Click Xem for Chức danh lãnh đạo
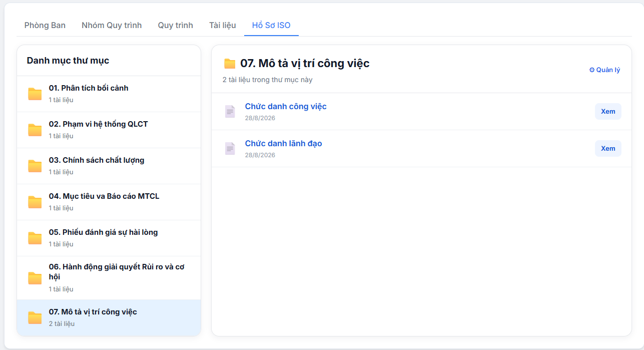This screenshot has height=350, width=644. 608,149
